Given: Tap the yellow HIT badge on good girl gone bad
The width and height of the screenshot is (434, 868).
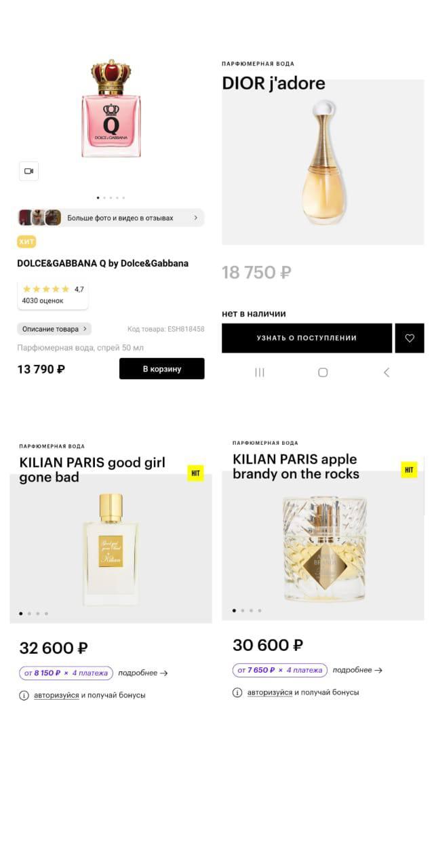Looking at the screenshot, I should 195,473.
